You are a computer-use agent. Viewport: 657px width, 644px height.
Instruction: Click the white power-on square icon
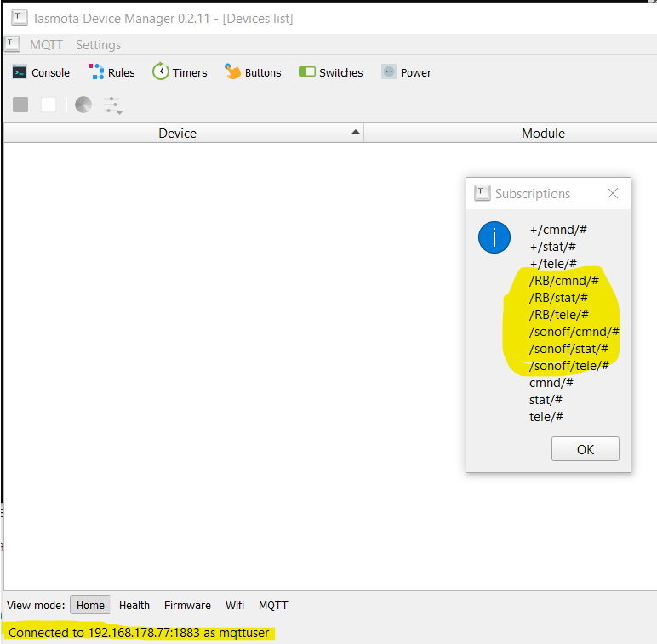coord(49,105)
